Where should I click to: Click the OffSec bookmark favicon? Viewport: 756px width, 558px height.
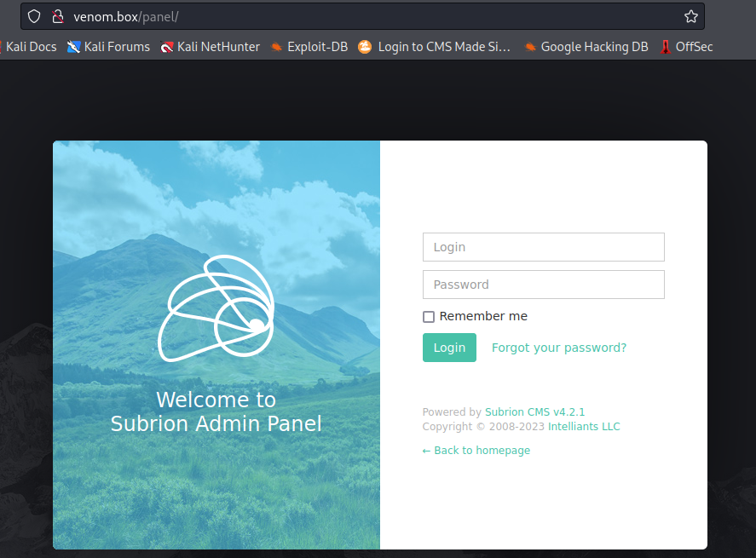click(x=666, y=47)
